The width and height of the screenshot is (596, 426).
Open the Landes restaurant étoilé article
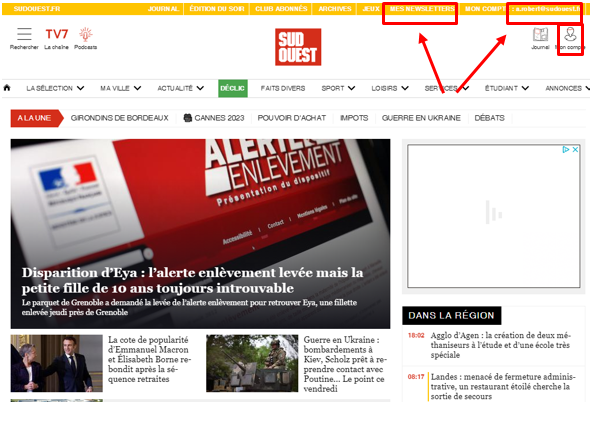(x=503, y=386)
